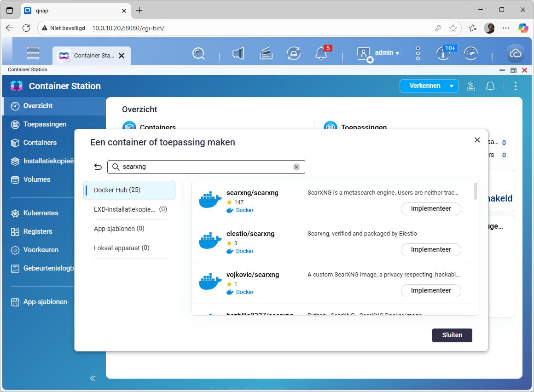Open the dashboard gauge icon
Screen dimensions: 534x392
coord(471,53)
